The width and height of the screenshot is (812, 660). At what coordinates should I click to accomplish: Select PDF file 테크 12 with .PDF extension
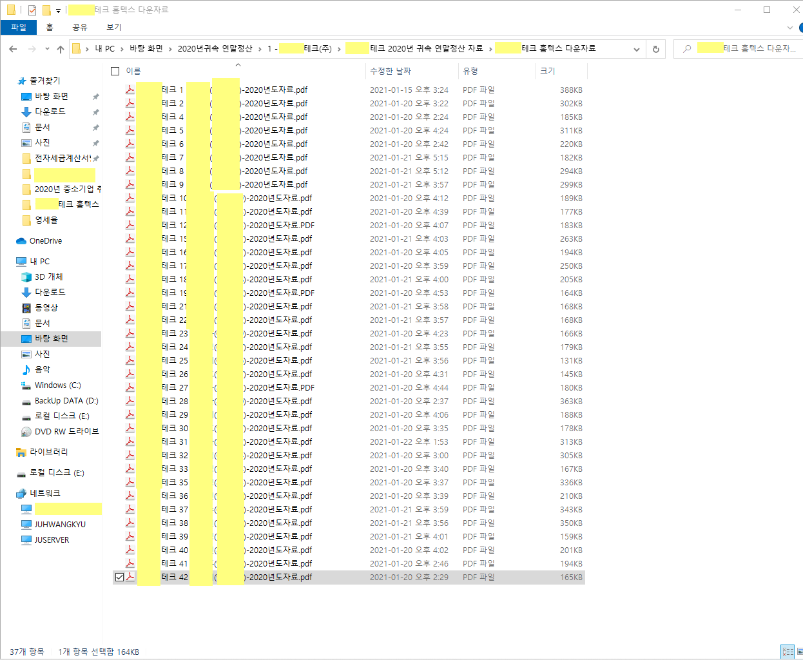348,226
